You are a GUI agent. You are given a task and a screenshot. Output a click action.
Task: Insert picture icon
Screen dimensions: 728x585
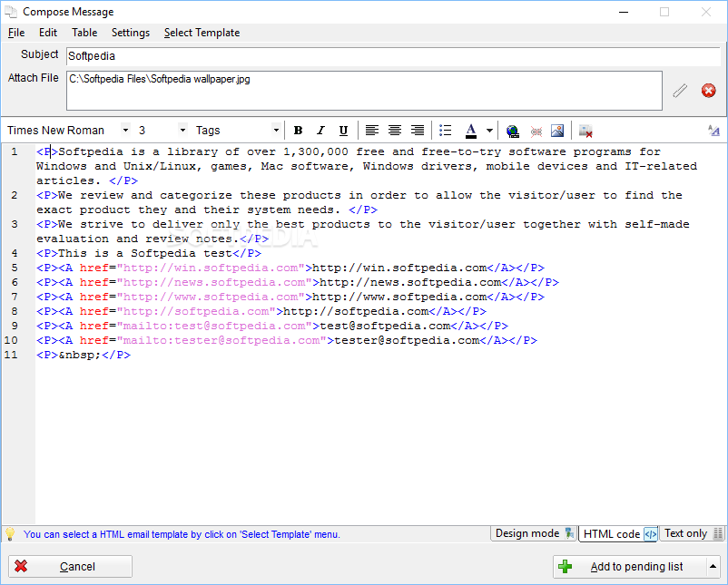click(557, 131)
